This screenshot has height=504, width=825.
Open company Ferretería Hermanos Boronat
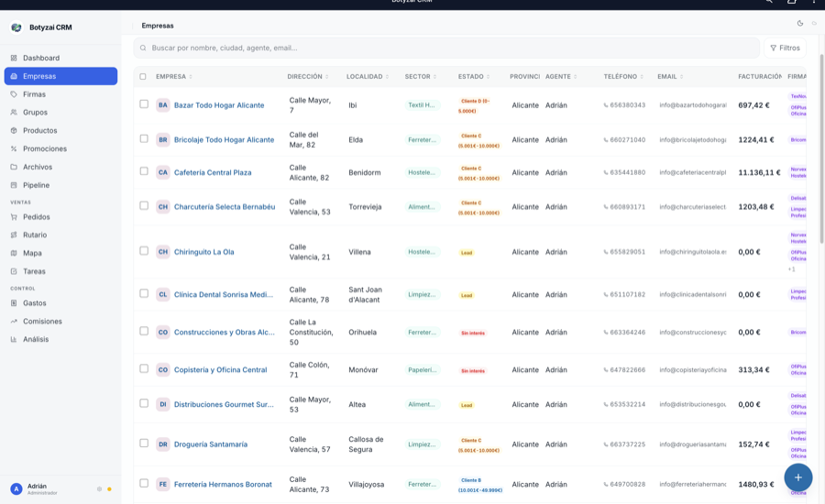[x=223, y=485]
